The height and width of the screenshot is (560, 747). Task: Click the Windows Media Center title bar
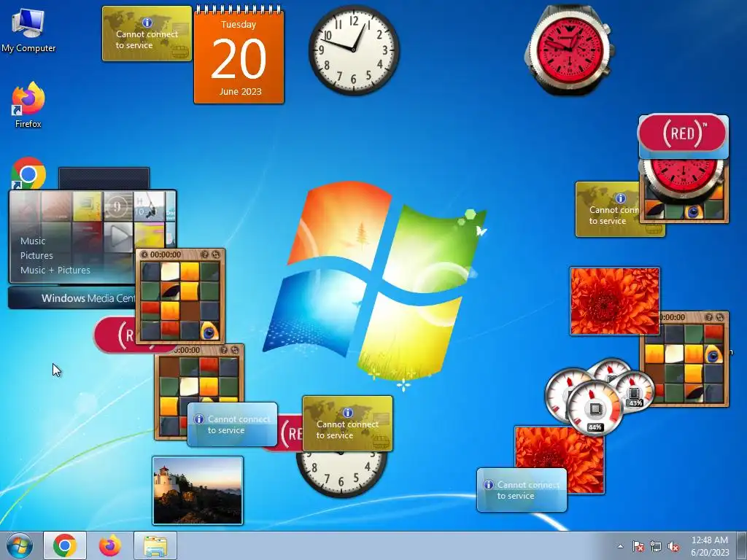tap(71, 298)
